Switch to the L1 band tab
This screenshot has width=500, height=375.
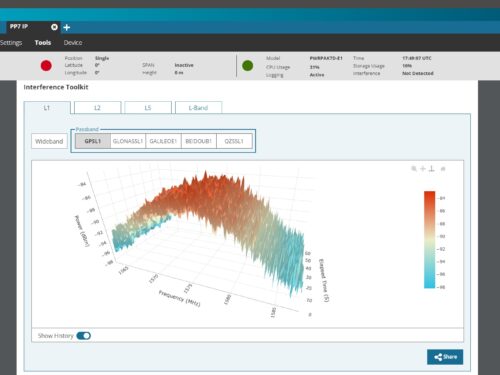coord(47,108)
